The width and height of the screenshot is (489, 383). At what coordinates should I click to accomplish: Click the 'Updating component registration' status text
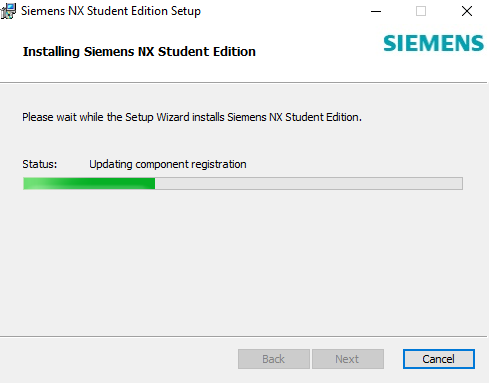click(x=168, y=164)
